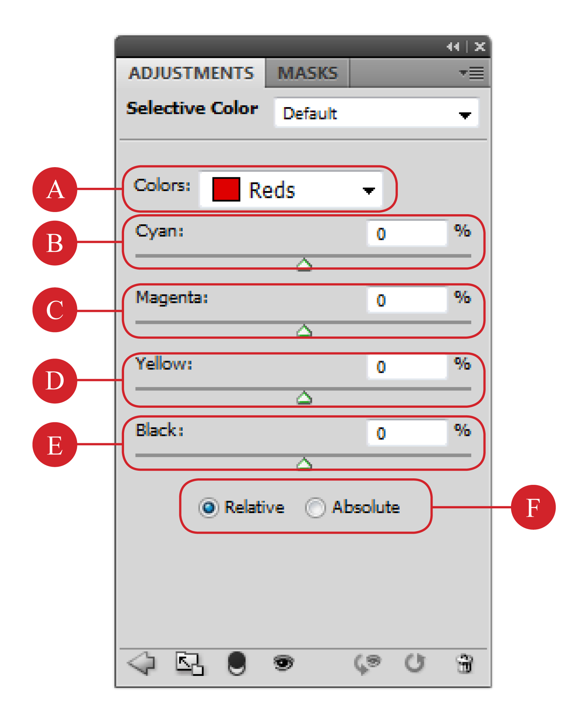Select the Adjustments tab
Viewport: 583px width, 728px height.
click(x=191, y=73)
